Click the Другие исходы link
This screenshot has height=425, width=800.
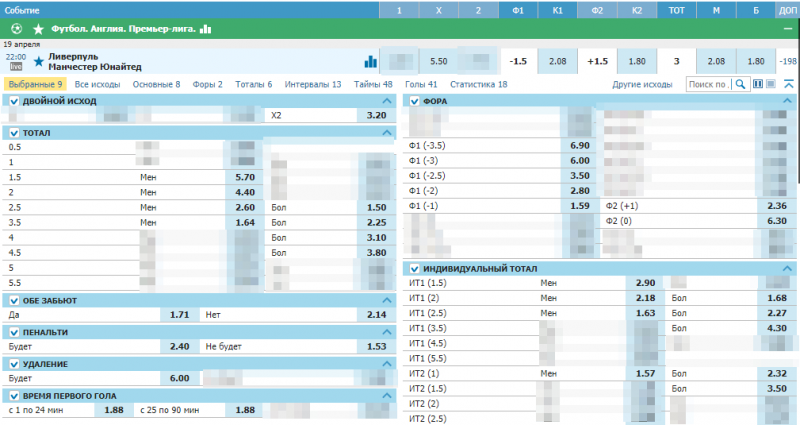pos(642,85)
